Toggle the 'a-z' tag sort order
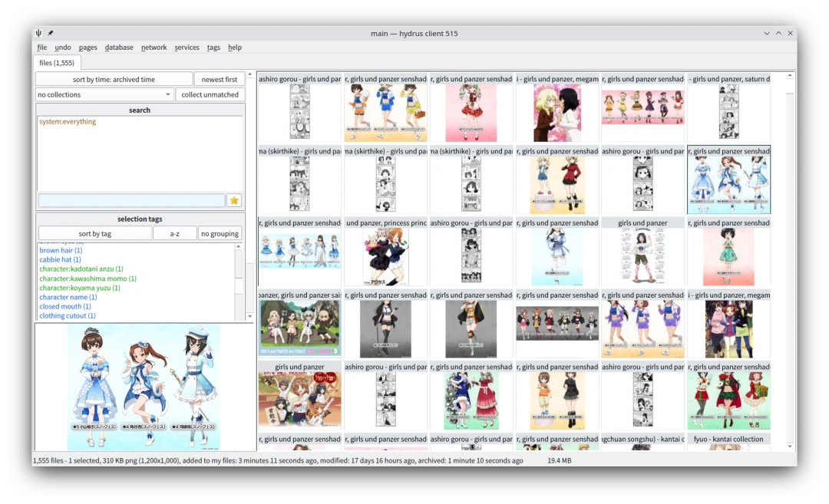829x504 pixels. pyautogui.click(x=174, y=233)
